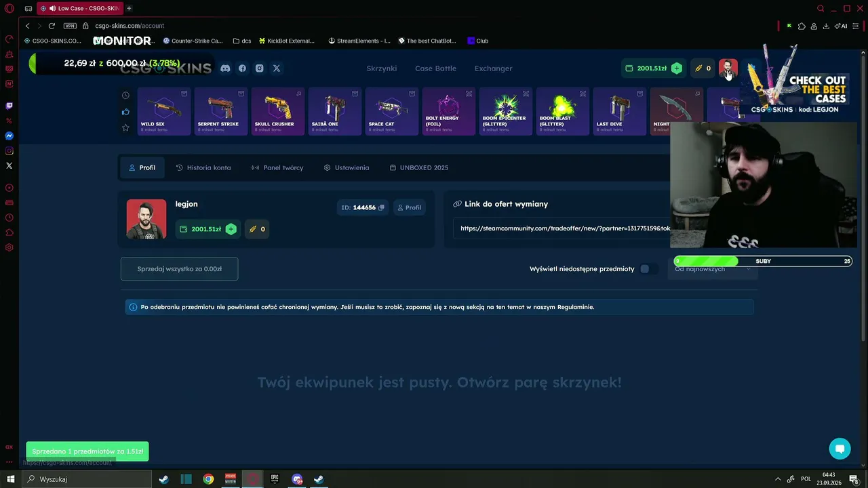Search tabs with the magnifier icon
This screenshot has height=488, width=868.
(821, 8)
